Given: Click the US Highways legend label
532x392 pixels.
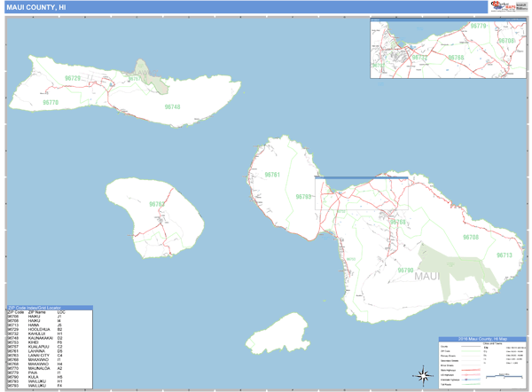Looking at the screenshot, I should [x=448, y=375].
